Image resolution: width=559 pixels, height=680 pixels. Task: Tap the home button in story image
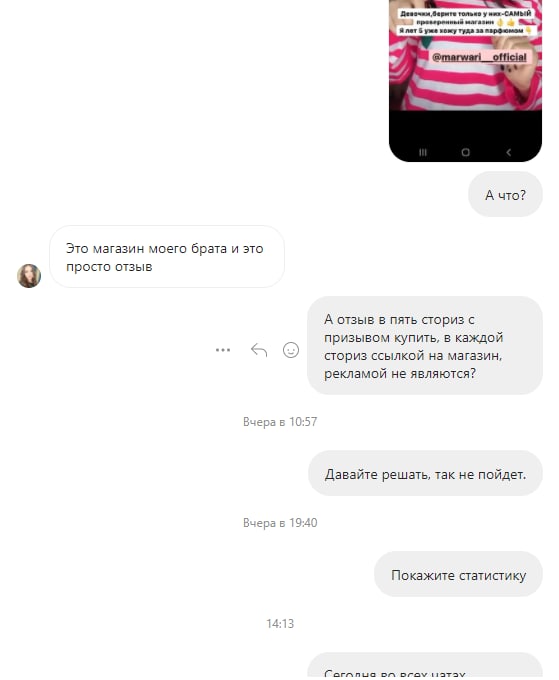point(465,152)
